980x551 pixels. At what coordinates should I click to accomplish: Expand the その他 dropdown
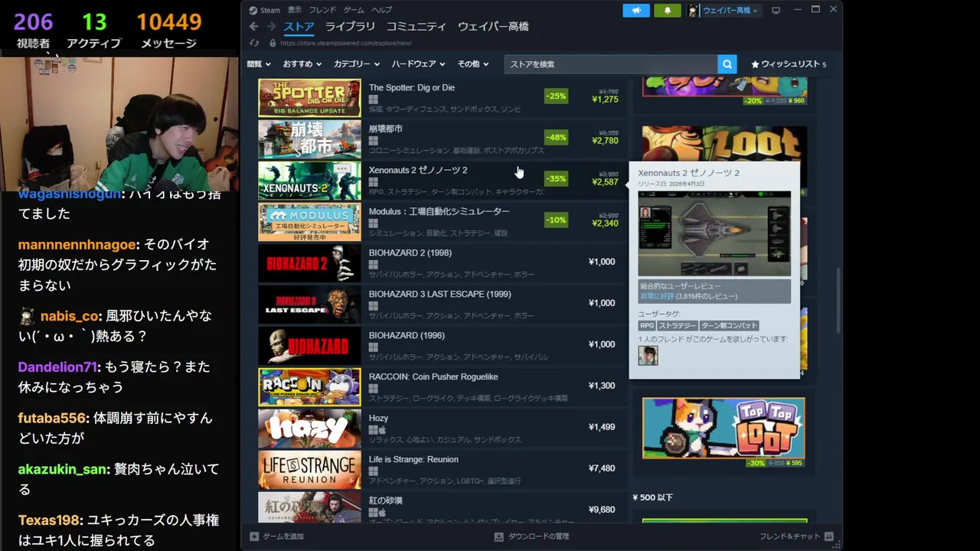472,64
